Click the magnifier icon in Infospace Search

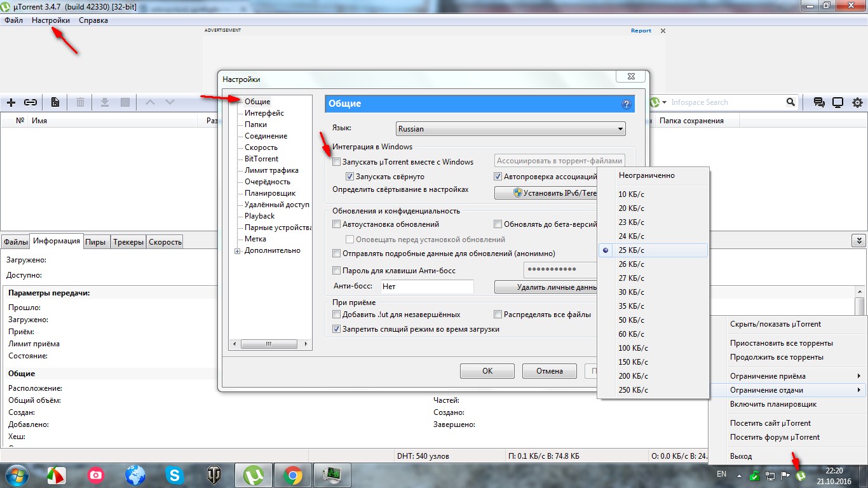point(790,102)
